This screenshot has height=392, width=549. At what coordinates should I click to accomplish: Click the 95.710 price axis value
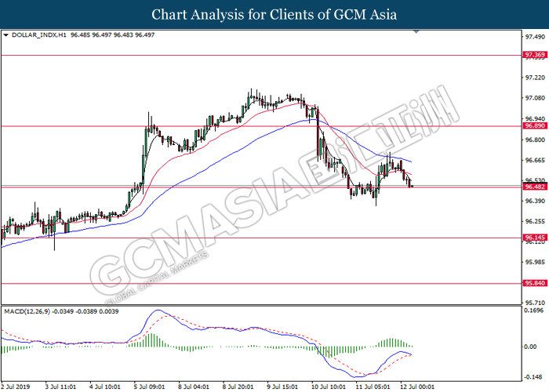coord(536,303)
